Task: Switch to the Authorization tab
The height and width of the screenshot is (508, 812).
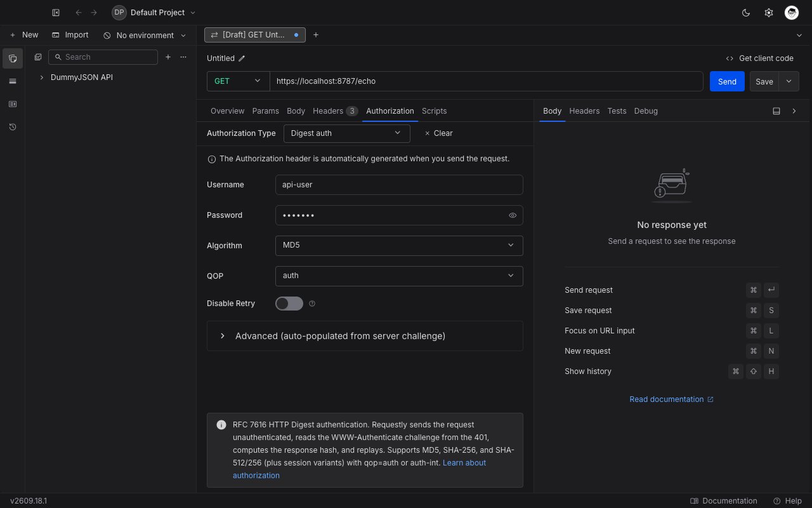Action: pyautogui.click(x=390, y=111)
